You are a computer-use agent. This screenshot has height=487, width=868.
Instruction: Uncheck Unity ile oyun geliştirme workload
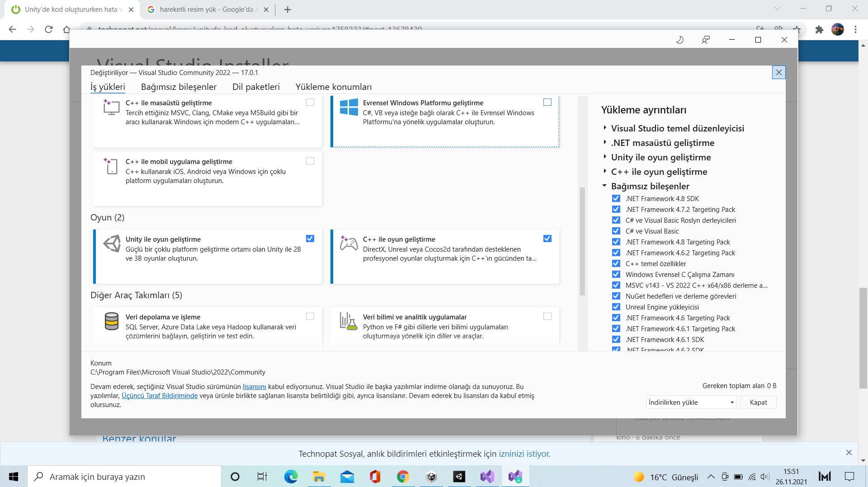[x=310, y=239]
